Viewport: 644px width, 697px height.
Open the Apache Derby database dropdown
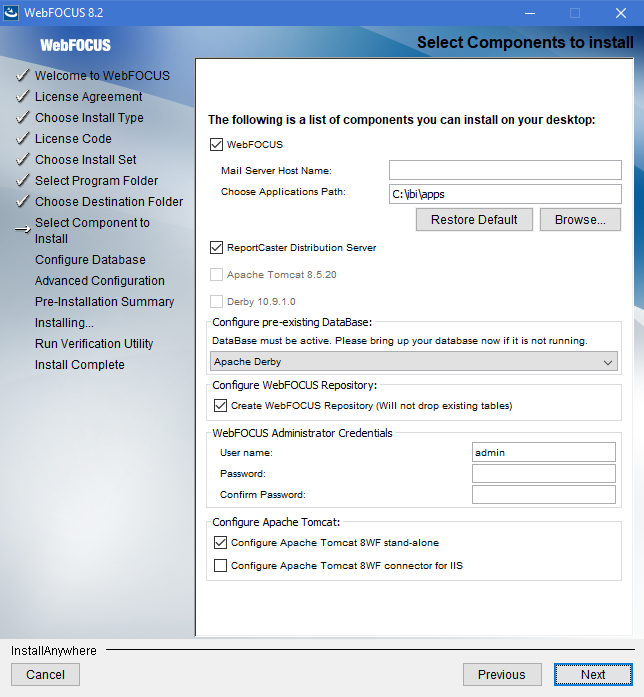pyautogui.click(x=414, y=362)
